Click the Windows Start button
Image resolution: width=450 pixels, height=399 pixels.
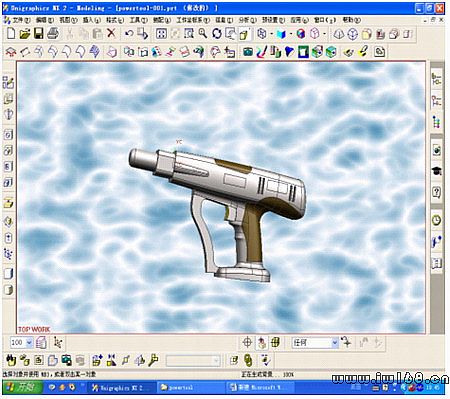[x=22, y=387]
